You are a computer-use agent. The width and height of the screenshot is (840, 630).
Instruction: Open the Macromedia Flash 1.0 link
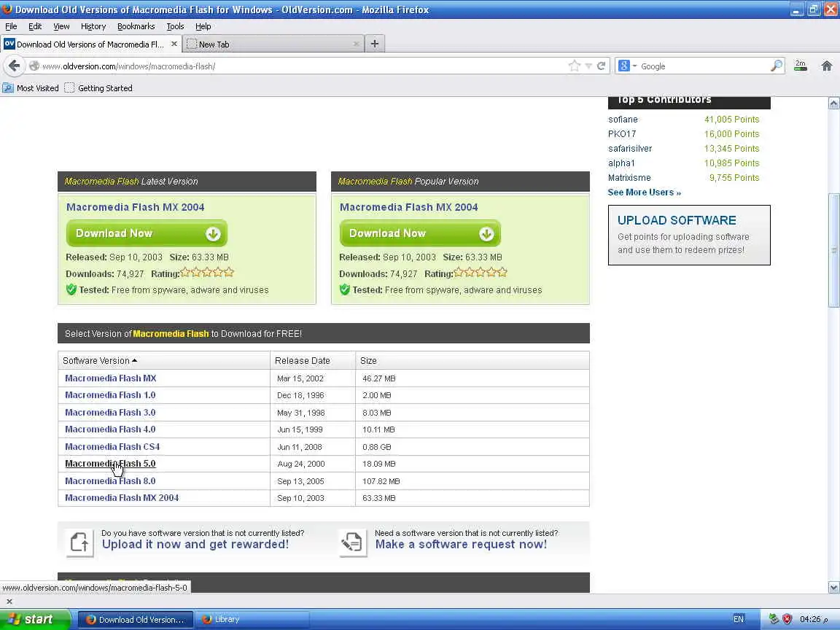[110, 395]
